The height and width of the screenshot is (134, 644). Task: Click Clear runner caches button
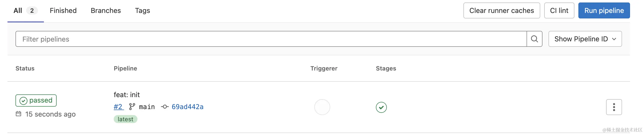[x=502, y=10]
